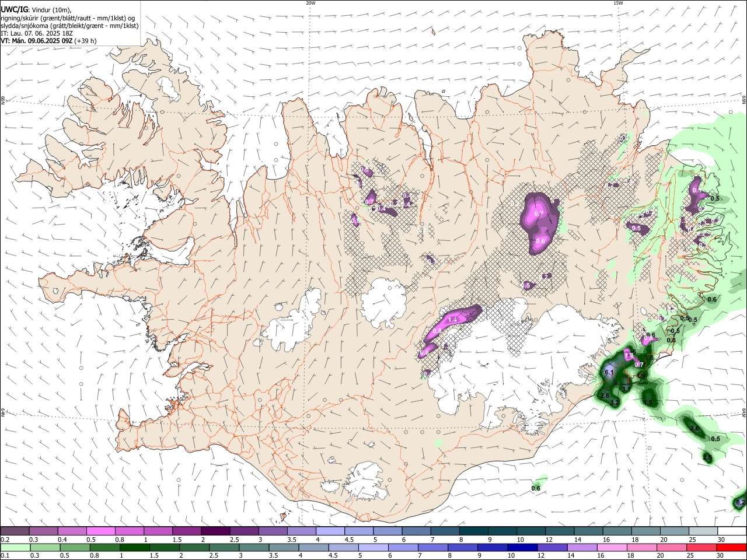Pick violet 3 swatch in upper scale
Image resolution: width=747 pixels, height=560 pixels.
click(x=273, y=531)
